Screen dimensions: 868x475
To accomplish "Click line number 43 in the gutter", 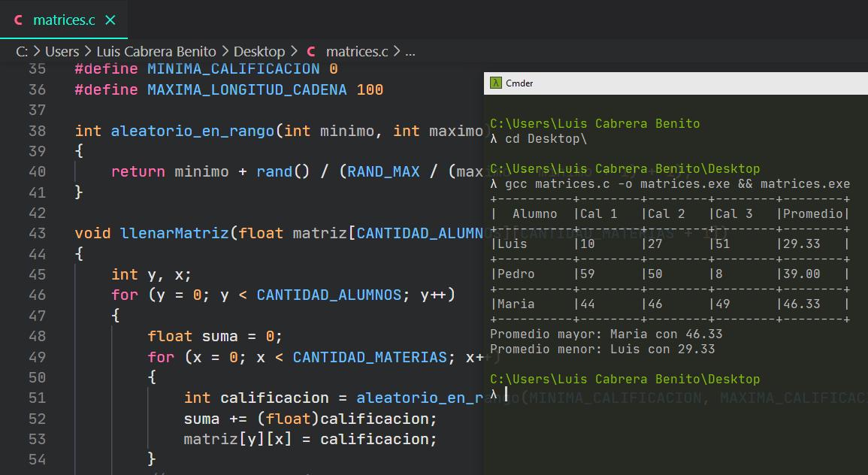I will click(x=37, y=233).
